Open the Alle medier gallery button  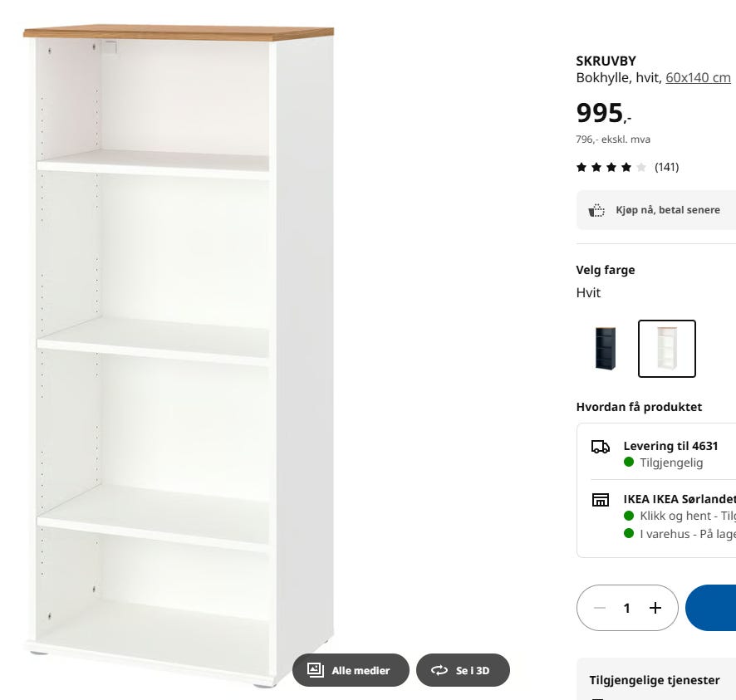(351, 670)
